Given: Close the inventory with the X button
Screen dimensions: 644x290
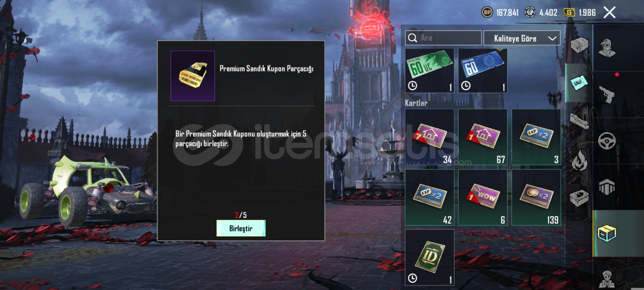Looking at the screenshot, I should pos(609,12).
